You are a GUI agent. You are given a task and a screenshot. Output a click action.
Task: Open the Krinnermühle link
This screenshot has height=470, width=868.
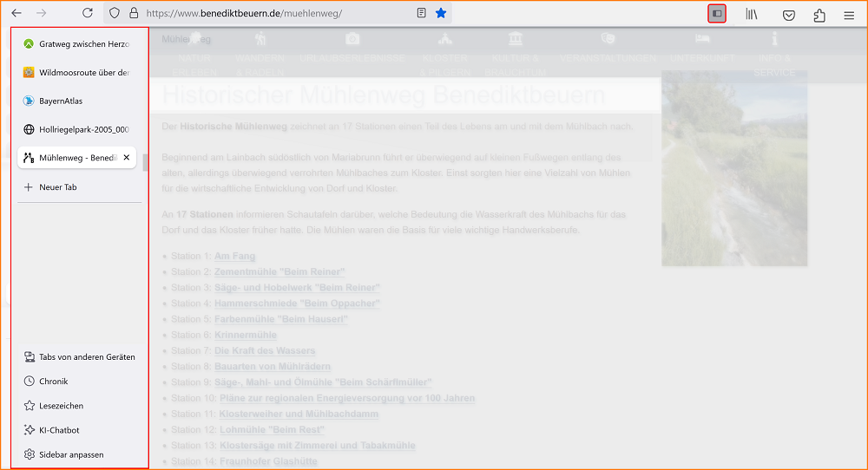click(x=246, y=335)
